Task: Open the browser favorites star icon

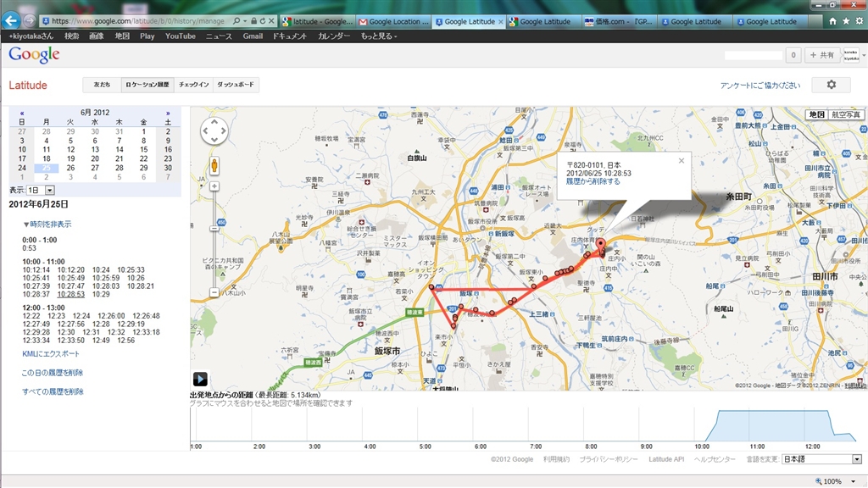Action: tap(846, 21)
